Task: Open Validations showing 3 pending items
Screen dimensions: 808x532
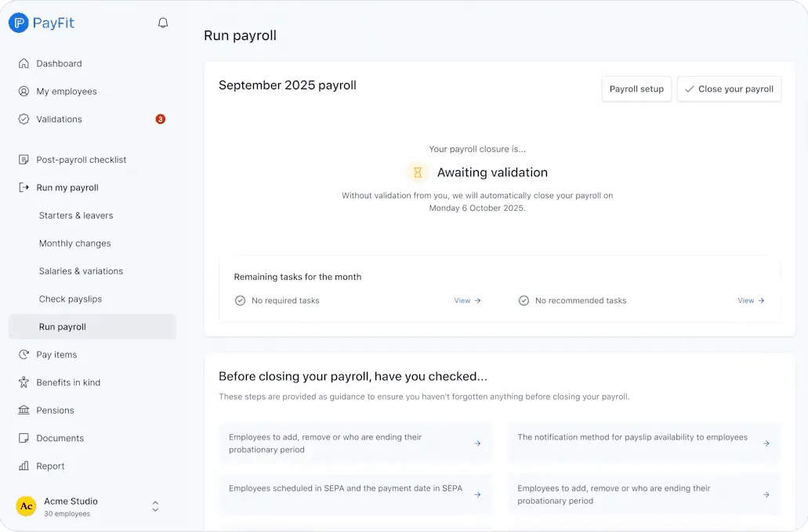Action: click(24, 118)
